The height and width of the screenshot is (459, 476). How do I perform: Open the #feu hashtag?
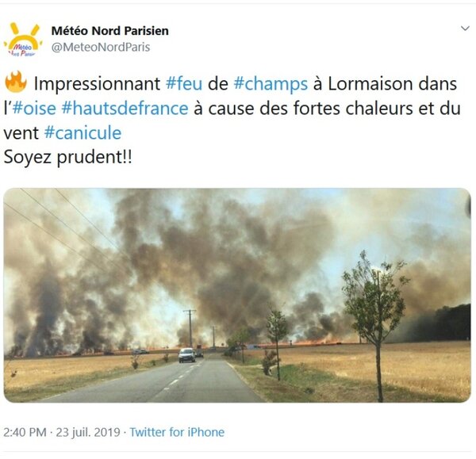coord(184,83)
